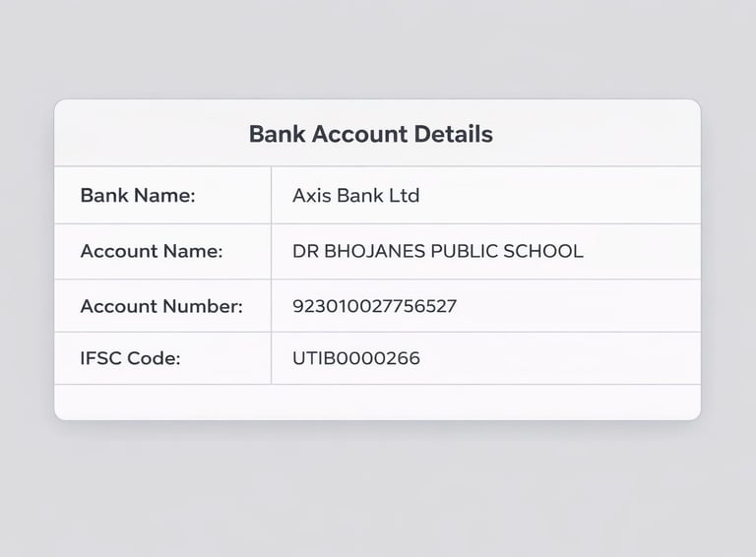Screen dimensions: 756x557
Task: Select the Account Name label
Action: coord(152,251)
